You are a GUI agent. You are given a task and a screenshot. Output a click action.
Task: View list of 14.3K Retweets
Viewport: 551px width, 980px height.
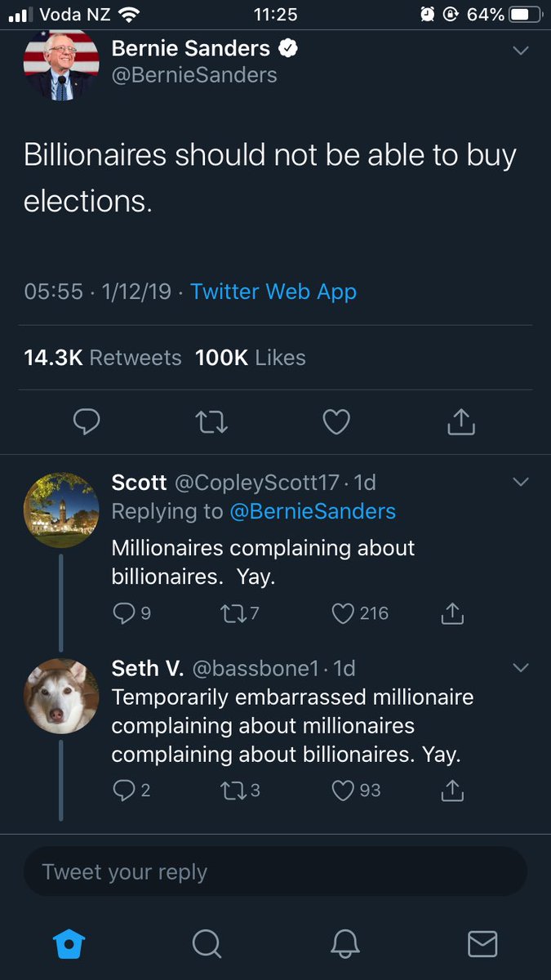coord(103,358)
